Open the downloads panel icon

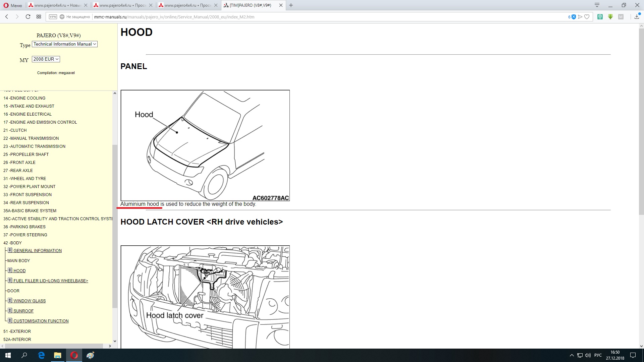(x=637, y=17)
